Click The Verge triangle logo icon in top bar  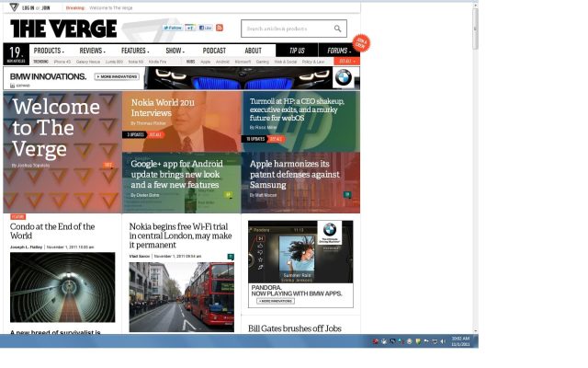click(x=14, y=7)
